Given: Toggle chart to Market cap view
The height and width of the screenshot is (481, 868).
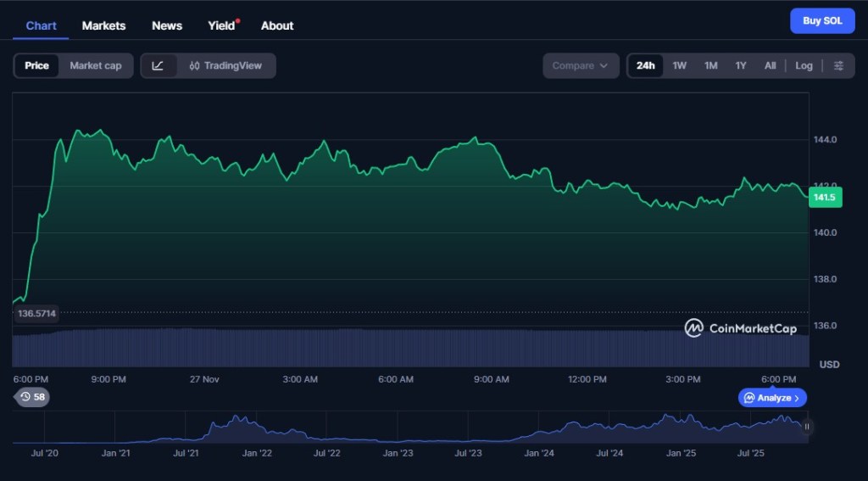Looking at the screenshot, I should (95, 66).
